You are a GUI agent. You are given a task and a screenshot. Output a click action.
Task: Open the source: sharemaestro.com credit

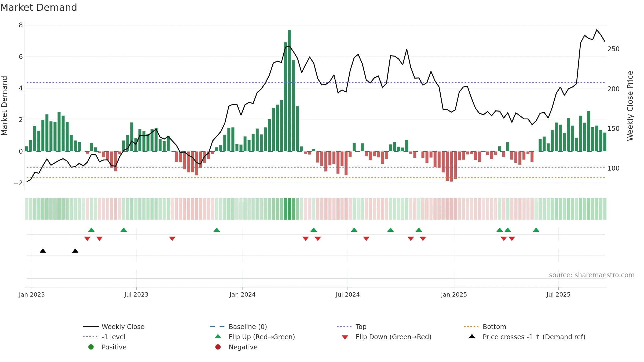tap(592, 275)
